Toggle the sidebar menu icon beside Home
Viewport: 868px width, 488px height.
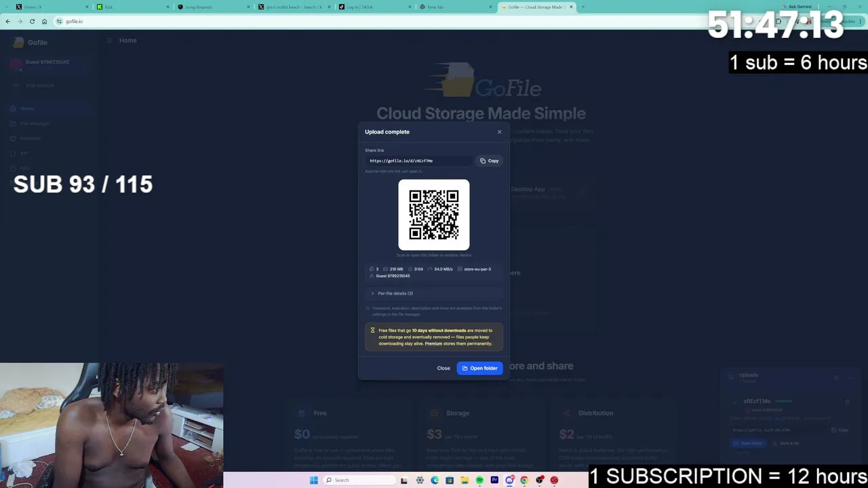click(x=108, y=41)
